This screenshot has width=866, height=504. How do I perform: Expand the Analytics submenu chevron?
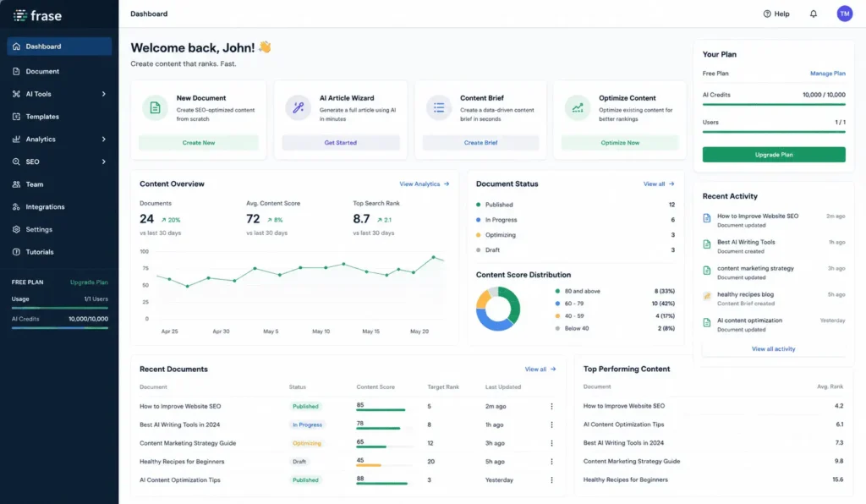click(x=104, y=140)
